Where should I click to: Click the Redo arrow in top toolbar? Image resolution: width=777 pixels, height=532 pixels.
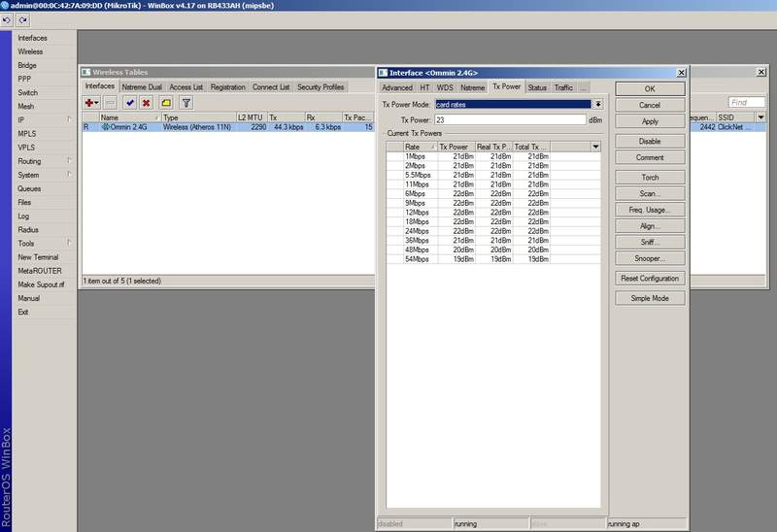[x=22, y=20]
